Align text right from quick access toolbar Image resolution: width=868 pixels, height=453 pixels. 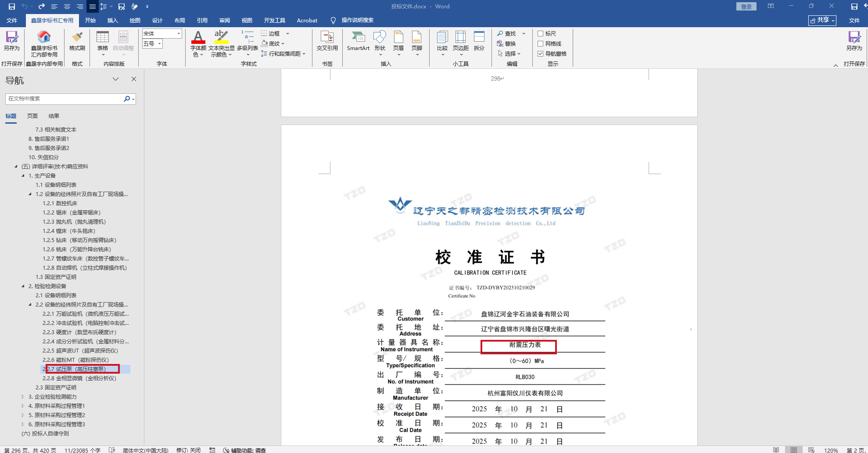(x=80, y=7)
